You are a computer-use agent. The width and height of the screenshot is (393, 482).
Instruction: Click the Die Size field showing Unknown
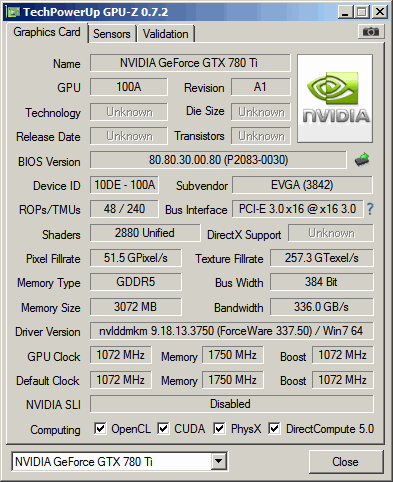coord(261,112)
